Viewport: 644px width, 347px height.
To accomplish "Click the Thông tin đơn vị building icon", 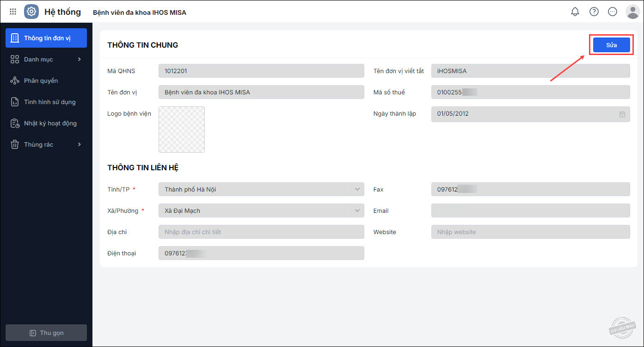I will point(15,38).
